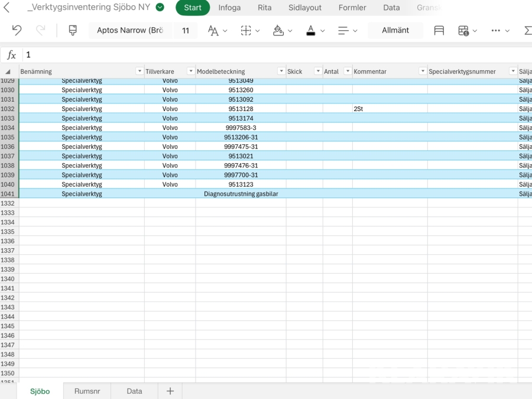Viewport: 532px width, 399px height.
Task: Click the font color swatch
Action: coord(311,30)
